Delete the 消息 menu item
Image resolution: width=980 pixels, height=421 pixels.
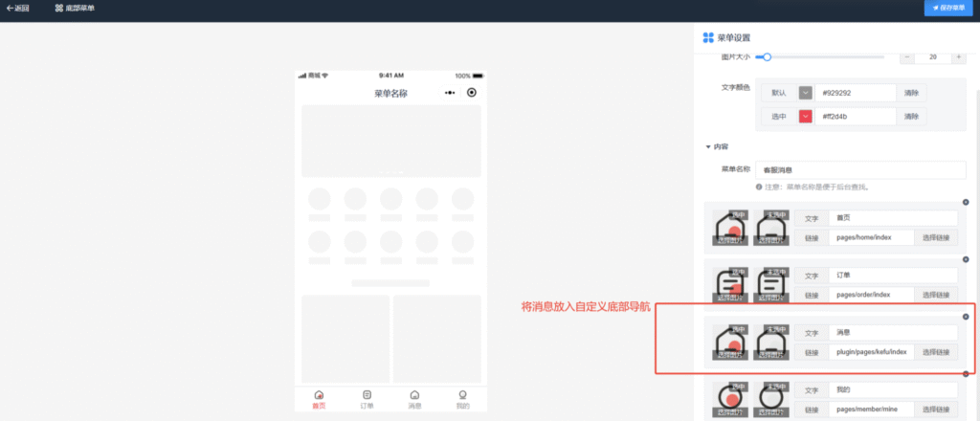(x=966, y=317)
